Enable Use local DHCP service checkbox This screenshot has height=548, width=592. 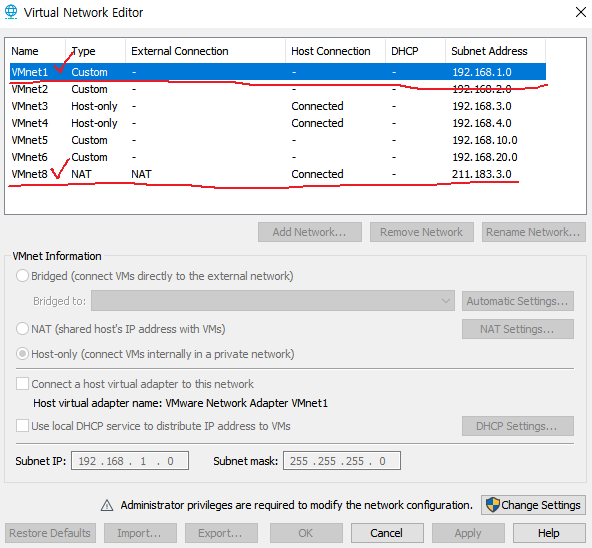click(x=22, y=426)
